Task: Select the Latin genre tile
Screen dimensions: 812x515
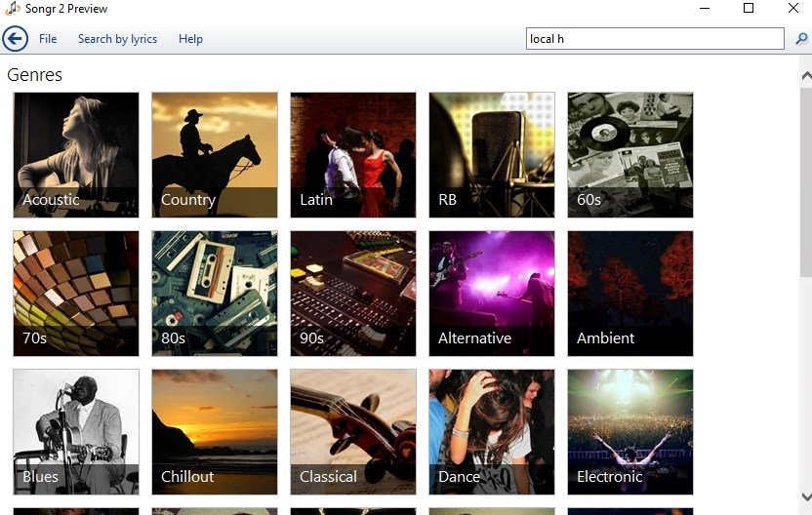Action: point(353,155)
